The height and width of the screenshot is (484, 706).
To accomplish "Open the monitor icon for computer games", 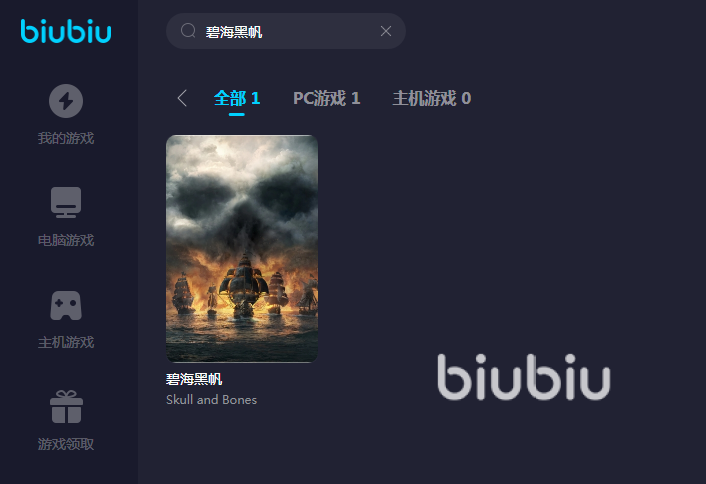I will 66,203.
